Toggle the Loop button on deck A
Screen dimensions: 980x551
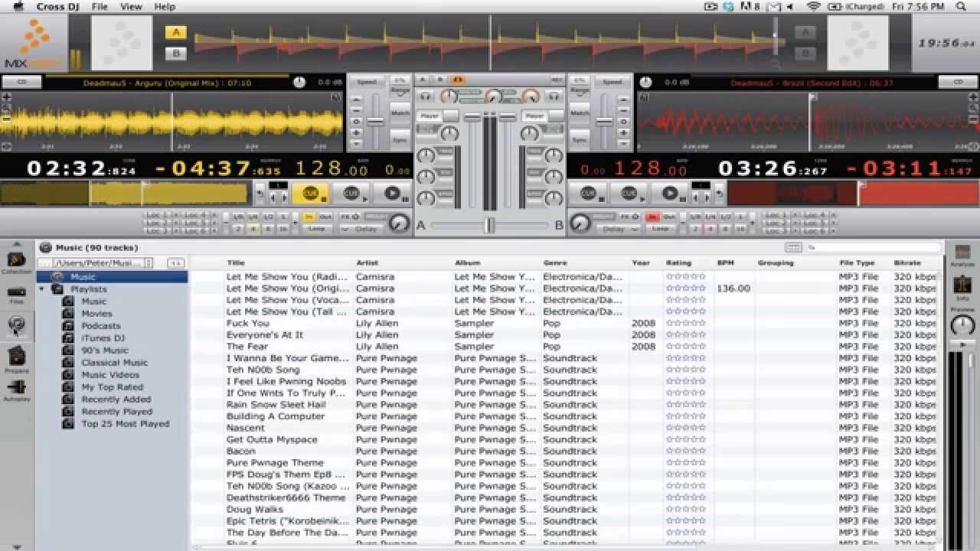click(x=316, y=228)
